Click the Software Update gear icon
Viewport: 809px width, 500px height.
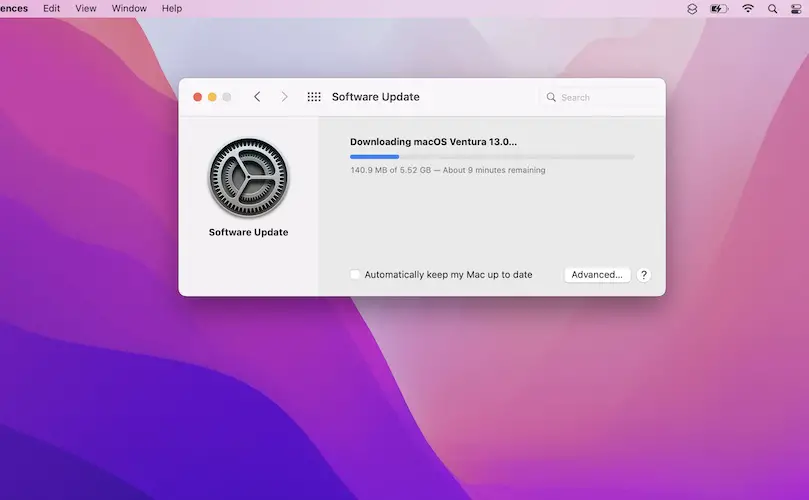(x=248, y=179)
